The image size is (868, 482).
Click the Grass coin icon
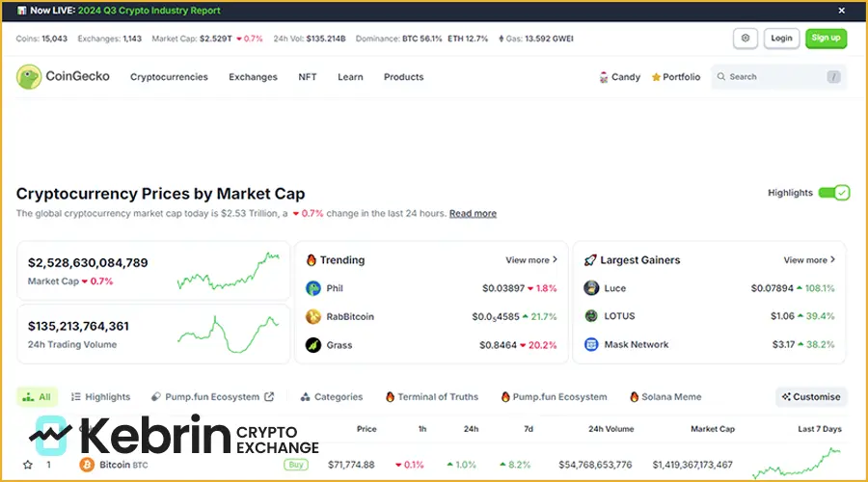[x=313, y=345]
